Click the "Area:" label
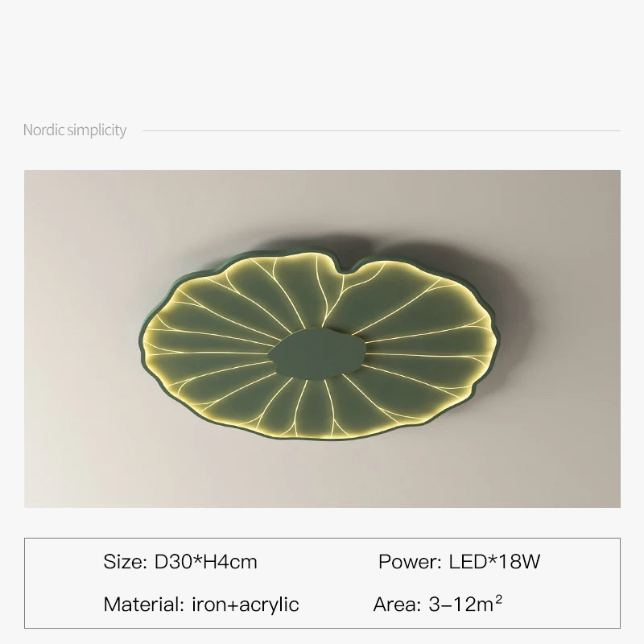644x644 pixels. point(396,605)
